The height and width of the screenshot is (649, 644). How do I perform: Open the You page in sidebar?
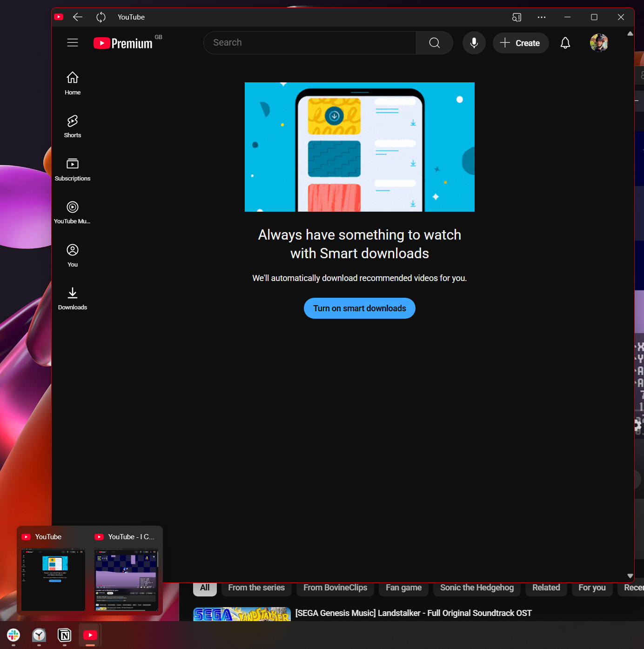pos(73,255)
